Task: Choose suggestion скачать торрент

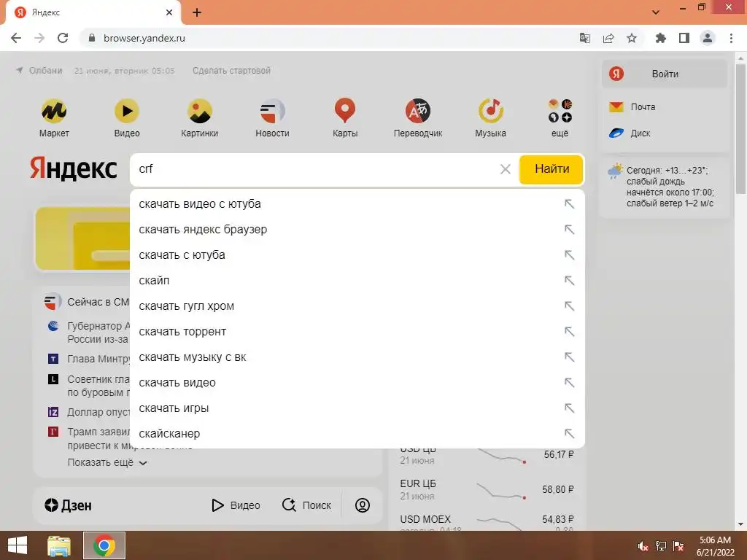Action: tap(357, 332)
